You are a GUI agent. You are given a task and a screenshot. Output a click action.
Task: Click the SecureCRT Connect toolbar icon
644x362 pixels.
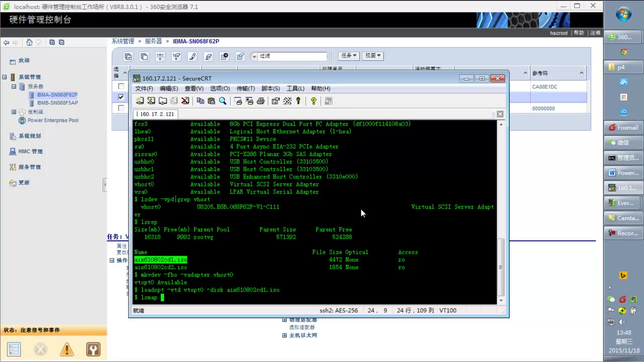(x=140, y=101)
